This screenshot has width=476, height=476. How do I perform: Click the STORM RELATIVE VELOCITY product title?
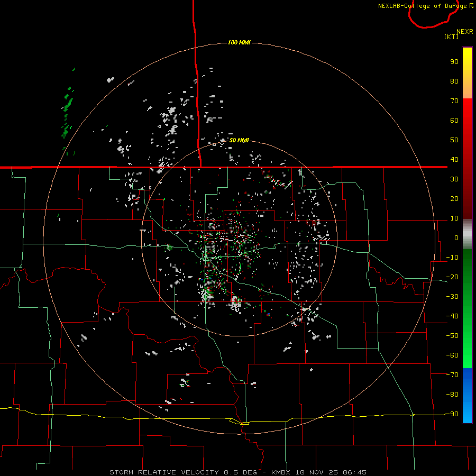164,472
